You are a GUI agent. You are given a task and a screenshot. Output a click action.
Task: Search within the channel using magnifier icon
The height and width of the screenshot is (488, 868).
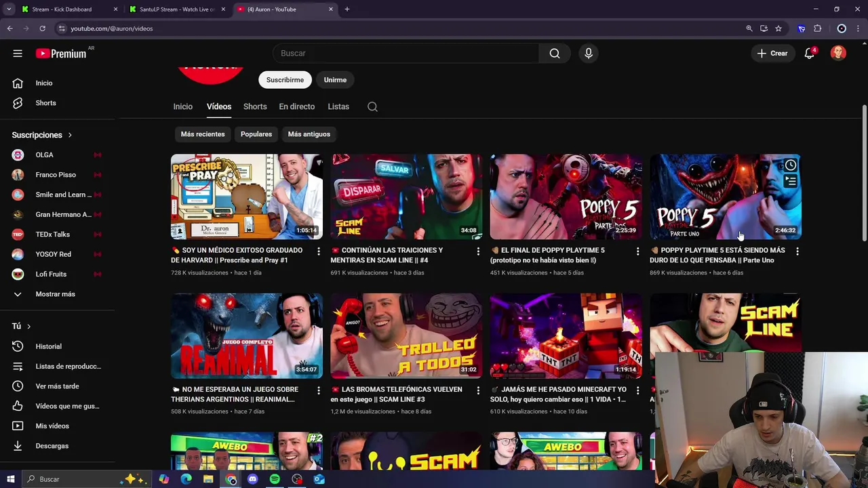pyautogui.click(x=372, y=106)
